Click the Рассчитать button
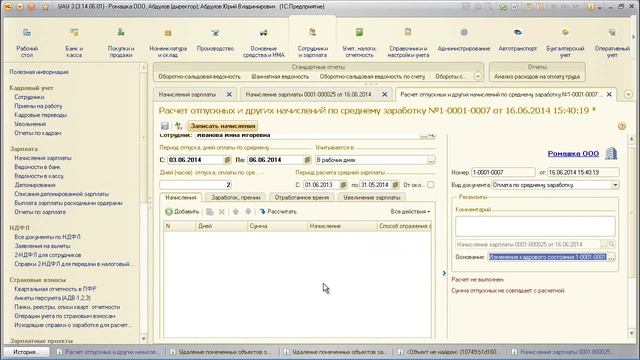 pyautogui.click(x=278, y=211)
